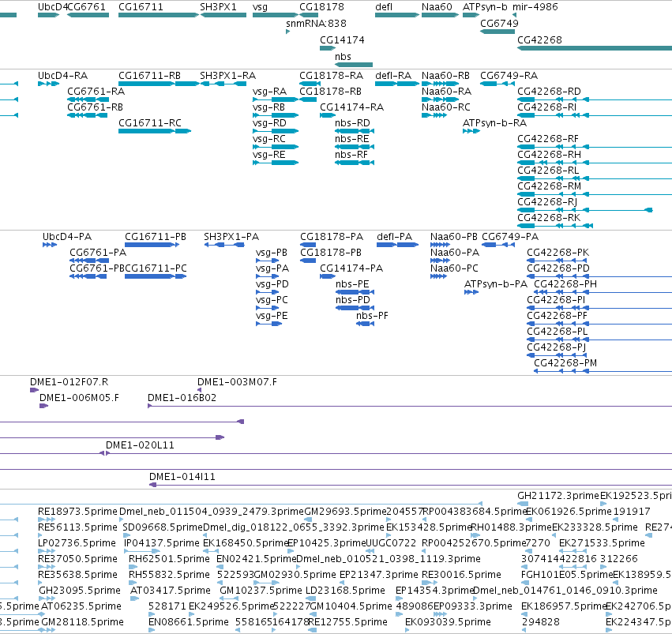Click transcript ATPsyn-b-RA

point(494,123)
